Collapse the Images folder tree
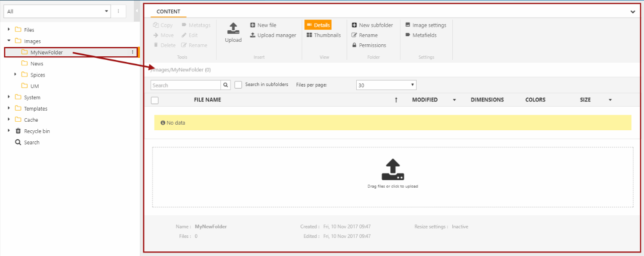 click(9, 41)
